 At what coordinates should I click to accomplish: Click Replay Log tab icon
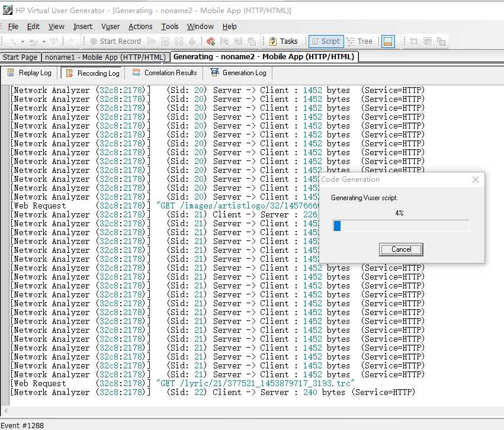click(11, 73)
